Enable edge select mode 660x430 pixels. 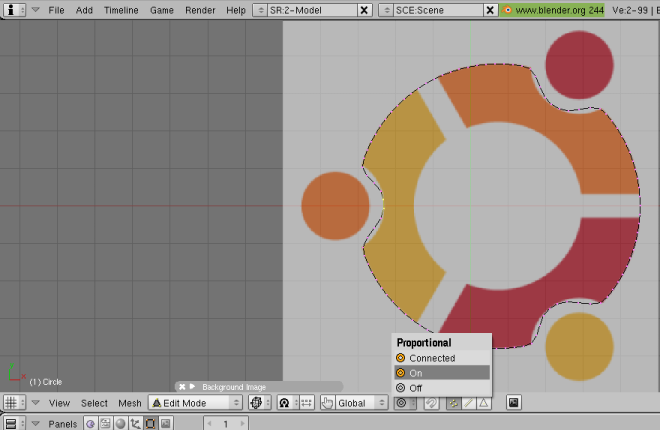click(x=468, y=403)
